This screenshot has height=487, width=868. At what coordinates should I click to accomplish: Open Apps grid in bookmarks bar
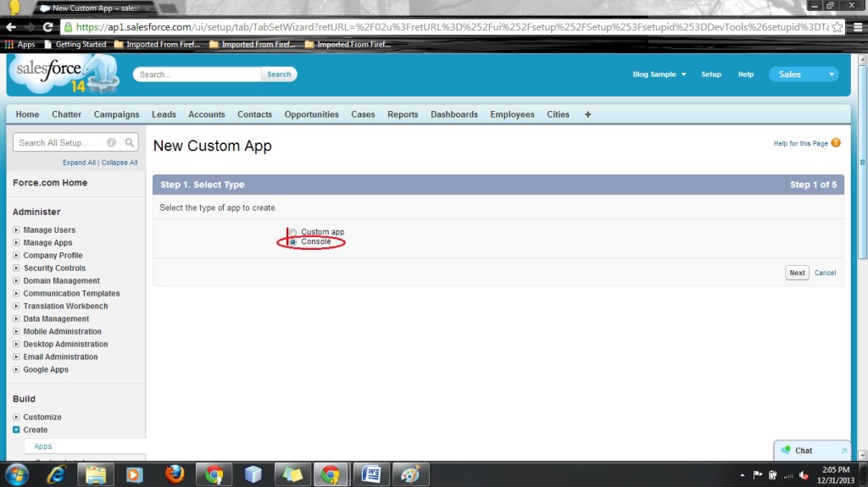click(x=20, y=44)
